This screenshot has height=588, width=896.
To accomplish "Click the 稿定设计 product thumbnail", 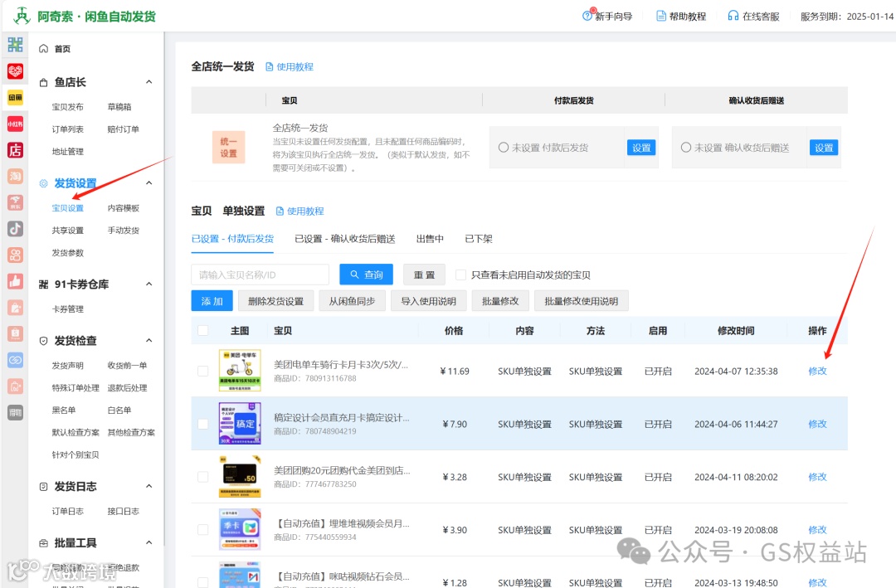I will coord(240,424).
